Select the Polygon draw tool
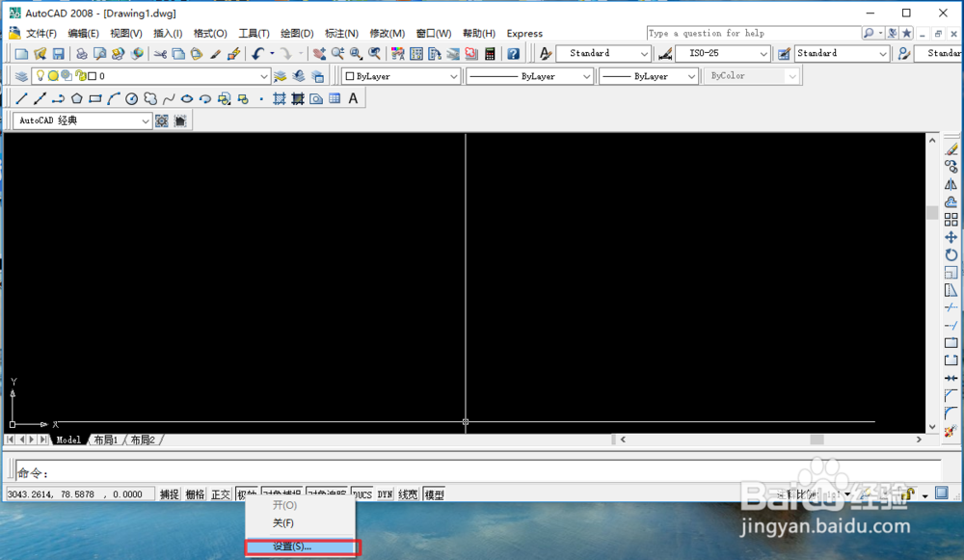Viewport: 964px width, 560px height. (77, 98)
